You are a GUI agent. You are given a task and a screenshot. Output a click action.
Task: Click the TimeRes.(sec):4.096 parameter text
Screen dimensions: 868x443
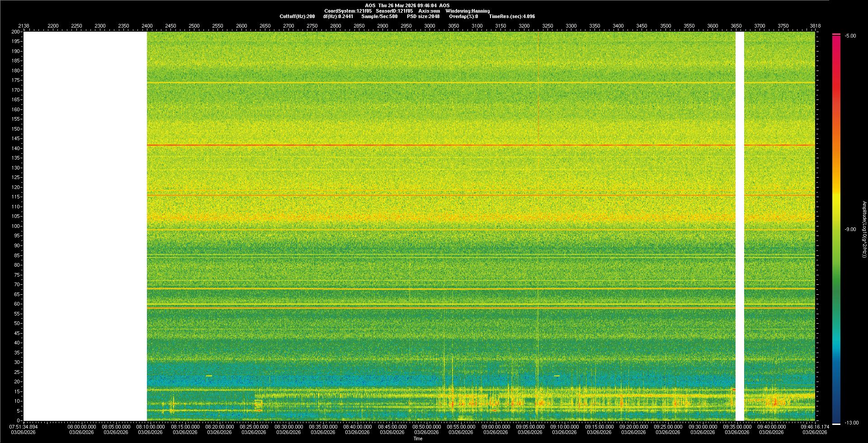(x=512, y=16)
